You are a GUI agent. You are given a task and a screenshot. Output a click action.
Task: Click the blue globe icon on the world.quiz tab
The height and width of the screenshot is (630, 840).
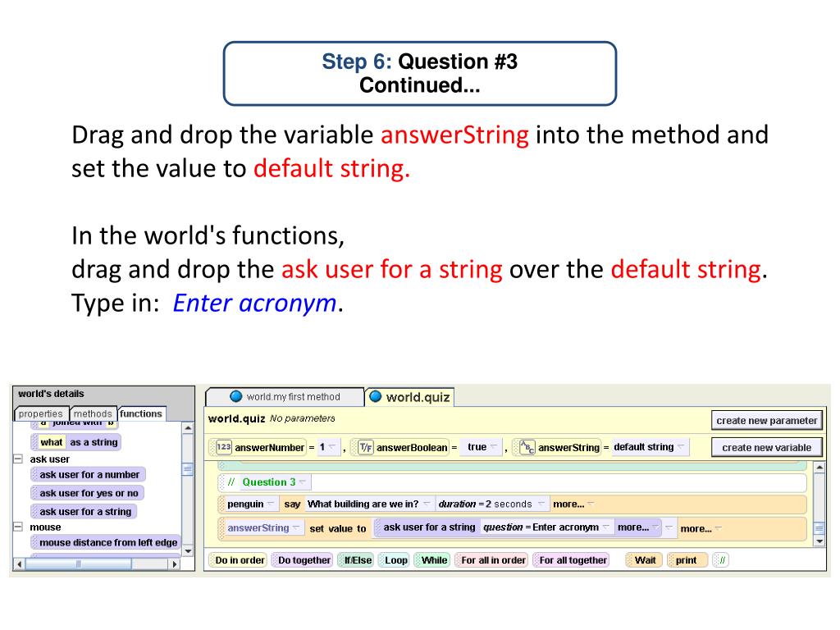tap(376, 396)
